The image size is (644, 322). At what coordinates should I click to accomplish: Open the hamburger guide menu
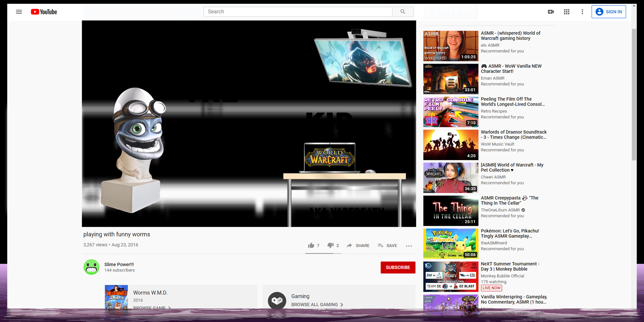19,12
